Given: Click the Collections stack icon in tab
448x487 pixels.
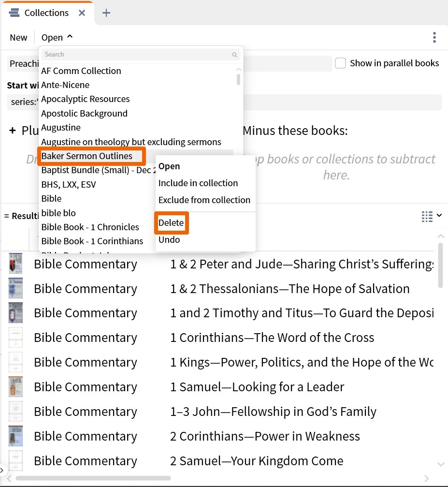Looking at the screenshot, I should tap(14, 13).
